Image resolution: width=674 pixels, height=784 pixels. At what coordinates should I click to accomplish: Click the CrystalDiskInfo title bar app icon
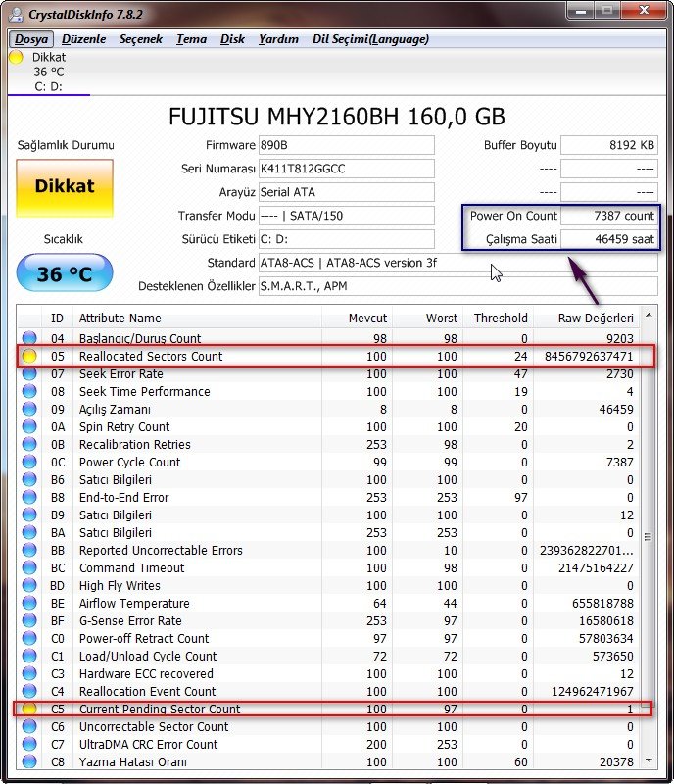[16, 14]
